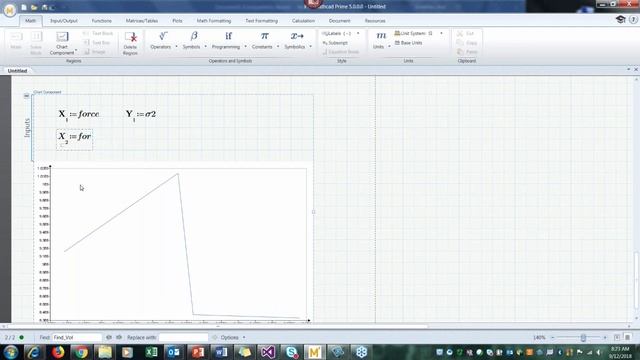The height and width of the screenshot is (360, 640).
Task: Adjust the zoom slider handle
Action: pos(583,338)
